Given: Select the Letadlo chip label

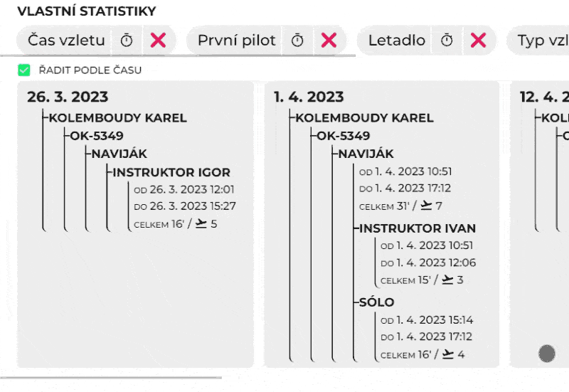Looking at the screenshot, I should 396,41.
